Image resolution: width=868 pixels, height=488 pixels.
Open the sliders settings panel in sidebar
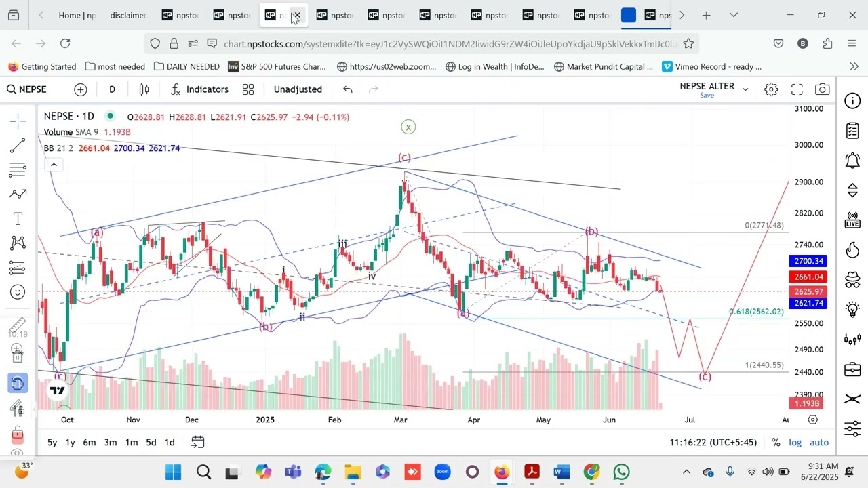pos(852,429)
